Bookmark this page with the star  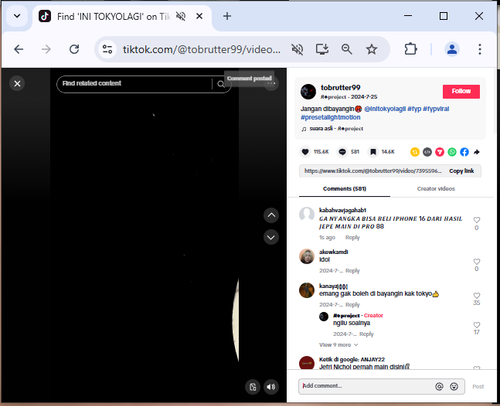click(x=371, y=49)
